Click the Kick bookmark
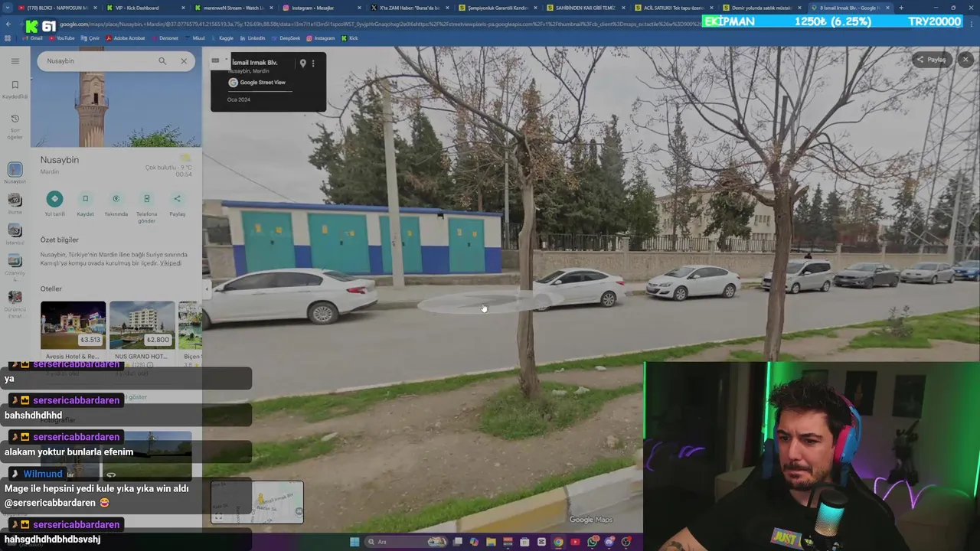The height and width of the screenshot is (551, 980). [349, 37]
